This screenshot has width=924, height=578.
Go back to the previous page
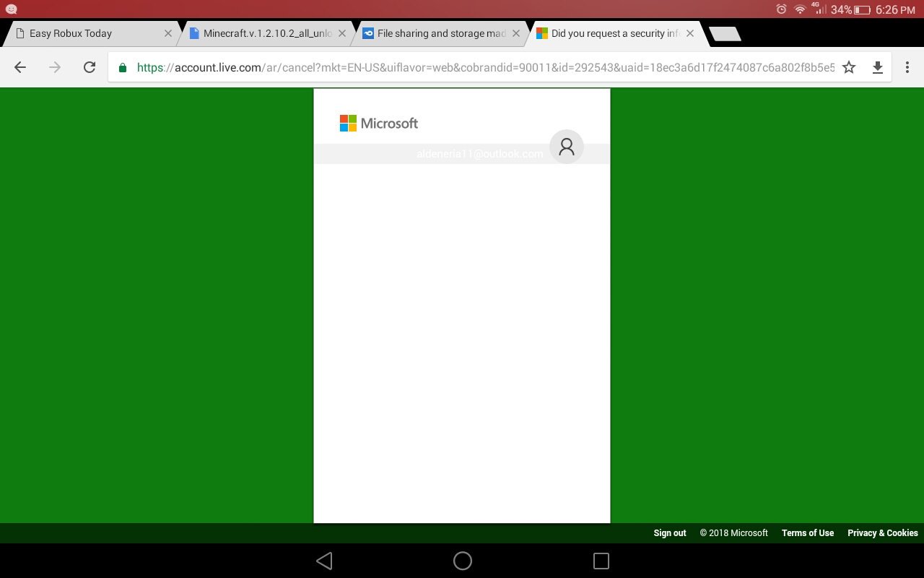click(x=20, y=67)
